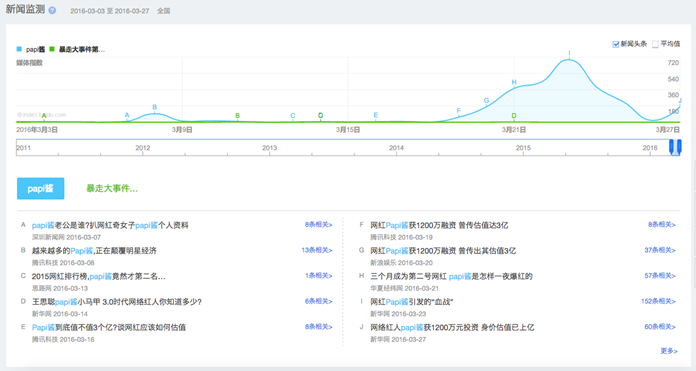Show 13条相关 related articles
The height and width of the screenshot is (371, 696).
point(317,250)
